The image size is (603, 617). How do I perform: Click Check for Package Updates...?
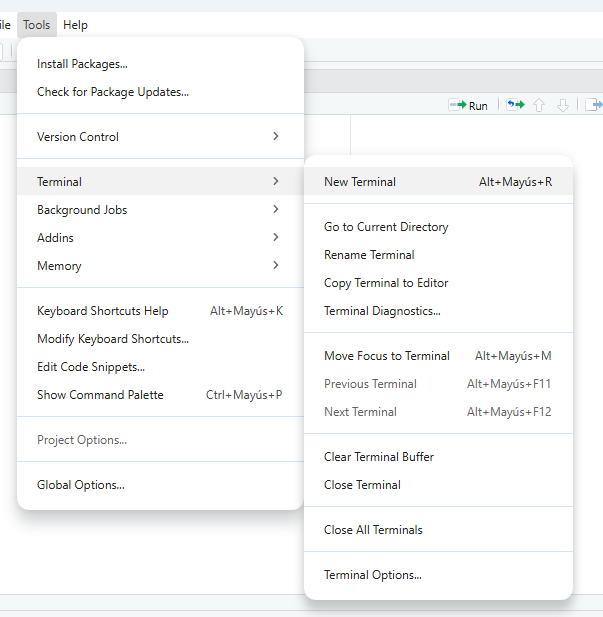113,92
